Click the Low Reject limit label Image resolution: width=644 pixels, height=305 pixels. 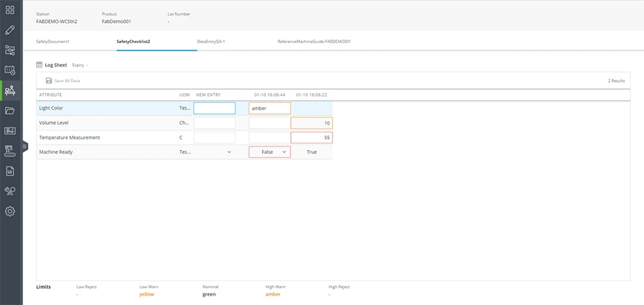86,287
